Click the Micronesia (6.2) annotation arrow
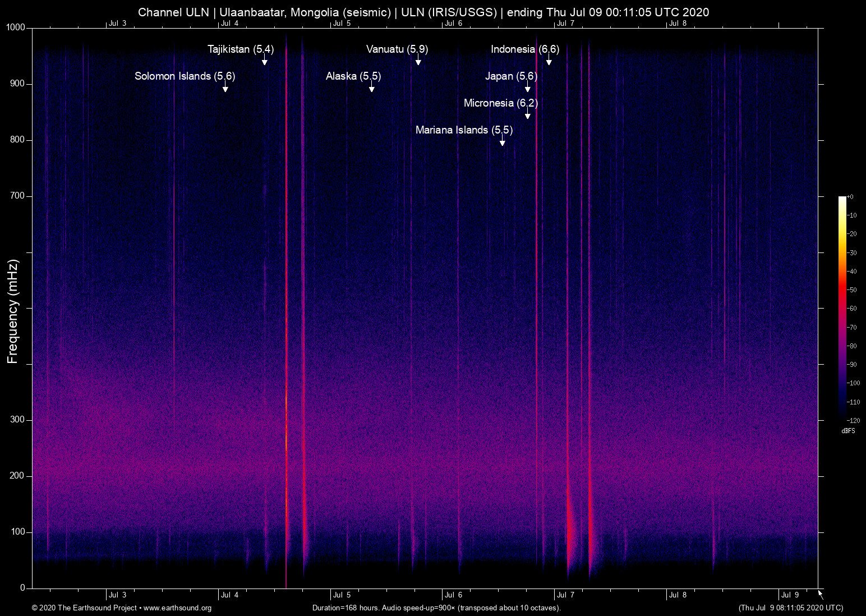The image size is (866, 616). [x=527, y=116]
